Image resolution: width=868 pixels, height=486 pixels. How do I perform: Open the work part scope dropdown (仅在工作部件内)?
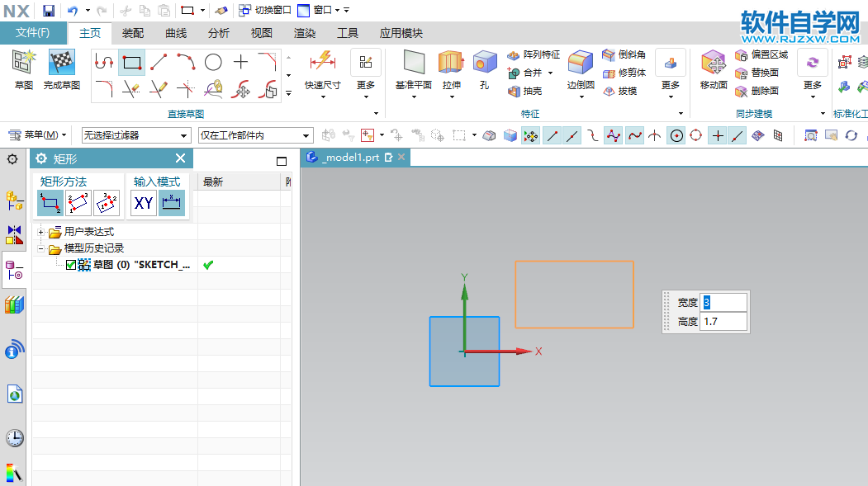pos(255,135)
